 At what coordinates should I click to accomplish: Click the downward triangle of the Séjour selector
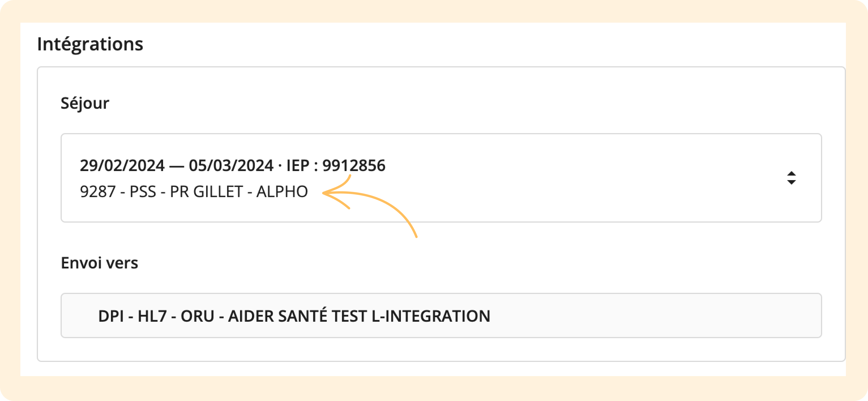click(792, 182)
